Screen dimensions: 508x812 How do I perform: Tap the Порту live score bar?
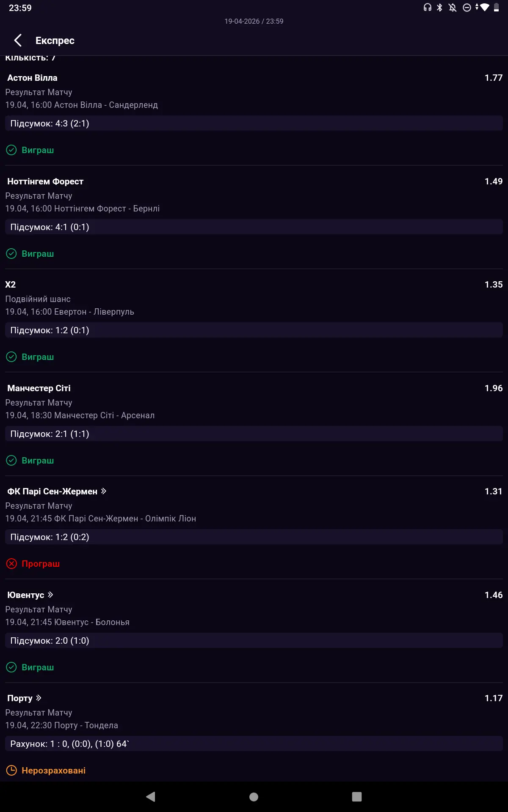point(254,744)
